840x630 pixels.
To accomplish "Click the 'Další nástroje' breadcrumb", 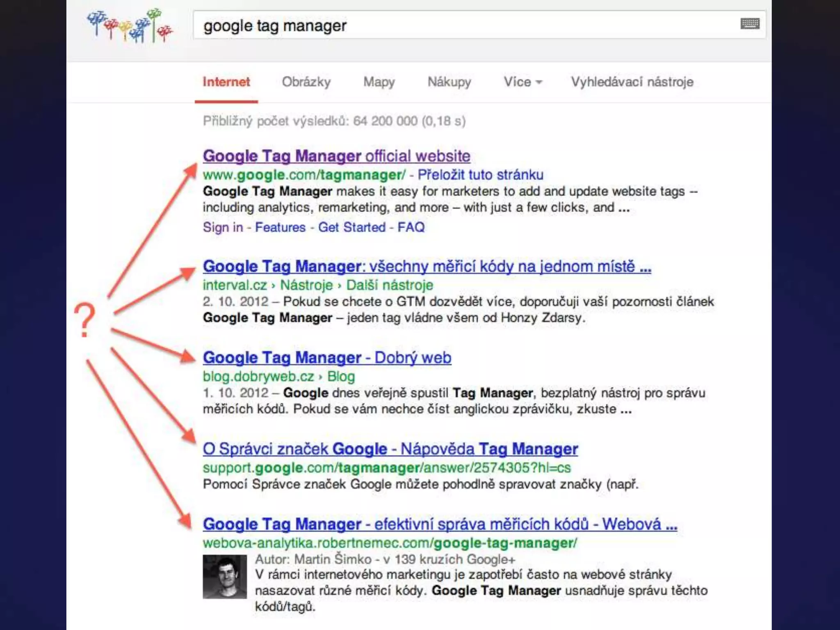I will 390,285.
